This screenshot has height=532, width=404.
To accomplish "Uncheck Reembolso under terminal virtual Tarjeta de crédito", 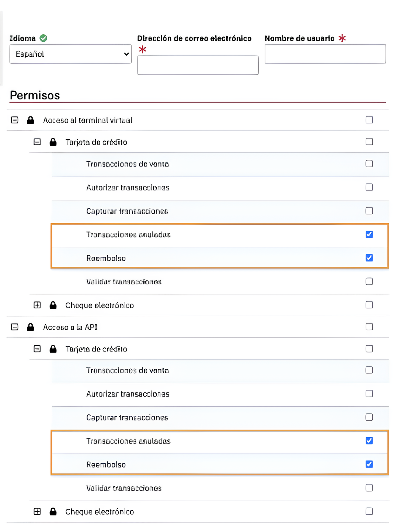I will [369, 258].
